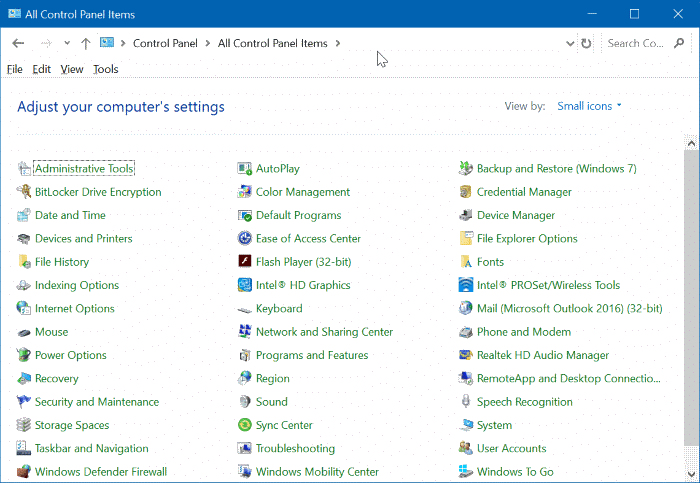Click the Indexing Options icon
Image resolution: width=700 pixels, height=483 pixels.
click(x=24, y=285)
